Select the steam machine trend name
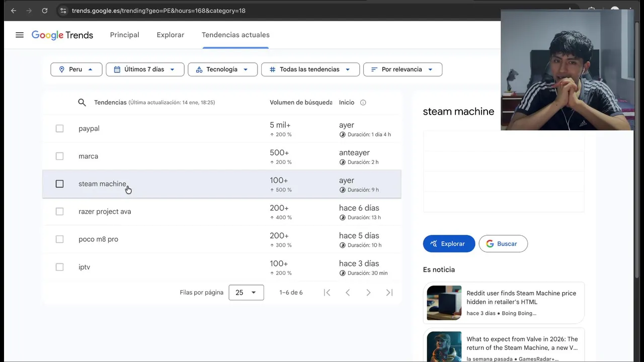The width and height of the screenshot is (644, 362). pos(102,184)
